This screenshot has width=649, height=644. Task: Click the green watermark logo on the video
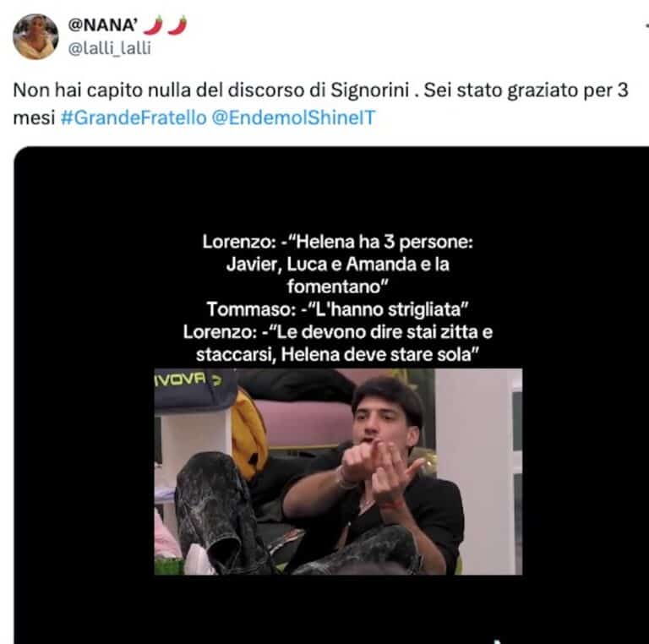click(188, 379)
